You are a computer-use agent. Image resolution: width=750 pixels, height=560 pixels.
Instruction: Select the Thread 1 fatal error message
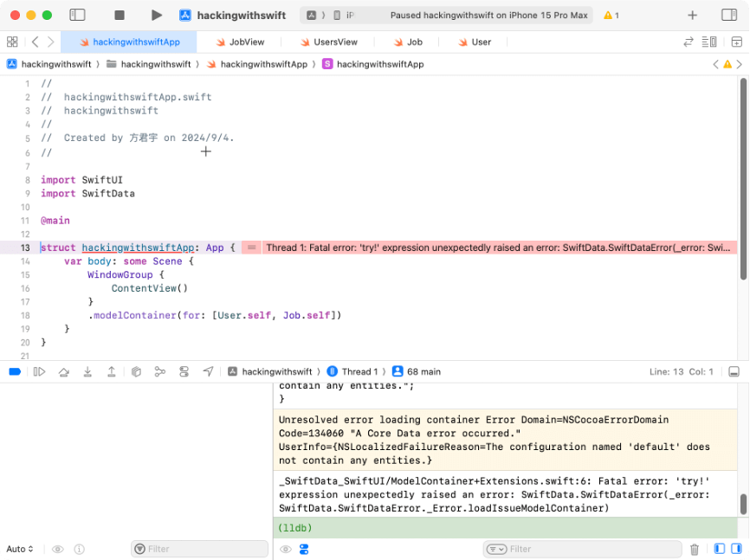498,248
